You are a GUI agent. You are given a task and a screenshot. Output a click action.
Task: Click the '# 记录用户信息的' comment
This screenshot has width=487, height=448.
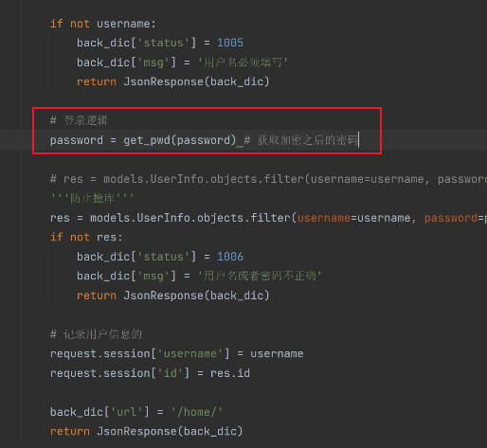tap(96, 334)
